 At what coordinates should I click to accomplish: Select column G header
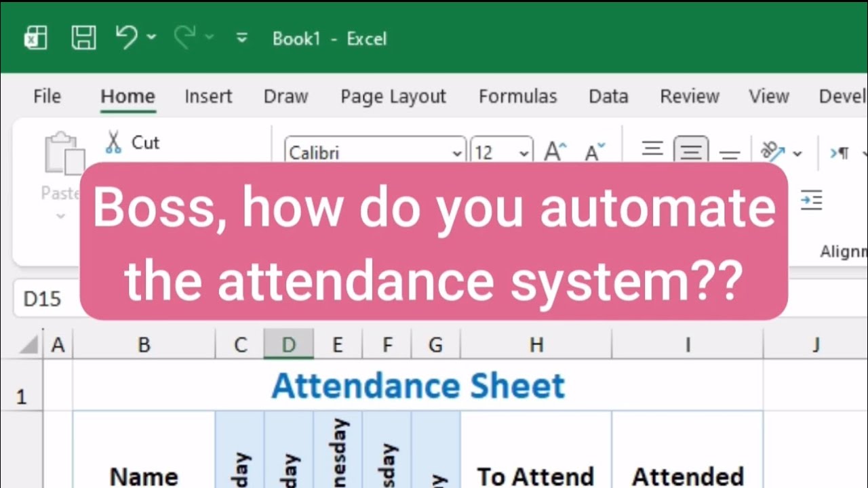coord(436,345)
